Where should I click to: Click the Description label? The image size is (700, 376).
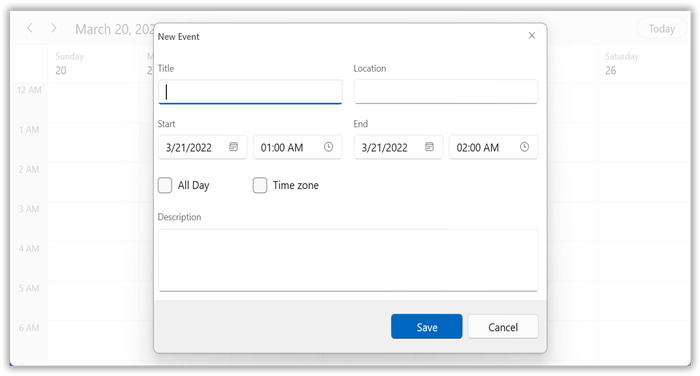tap(179, 217)
